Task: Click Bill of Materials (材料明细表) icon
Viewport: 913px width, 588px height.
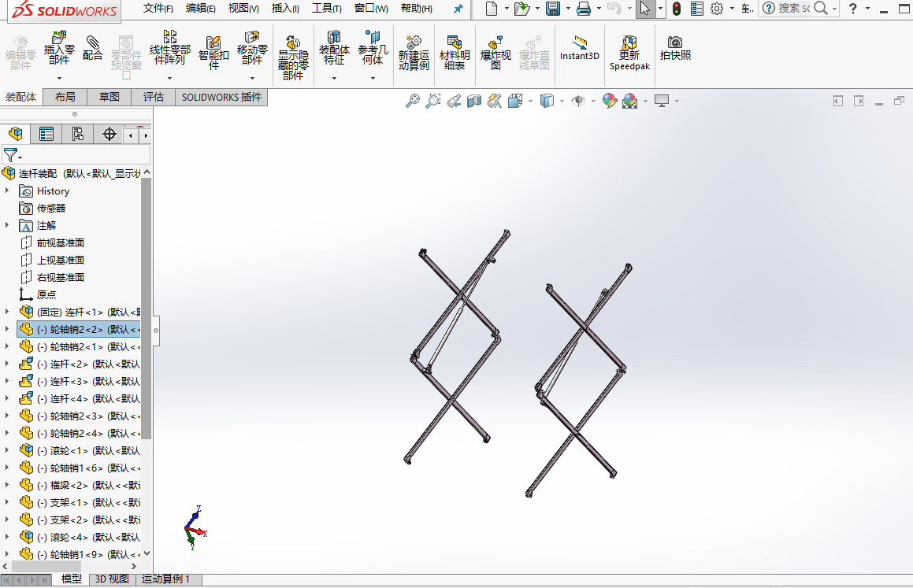Action: pos(455,52)
